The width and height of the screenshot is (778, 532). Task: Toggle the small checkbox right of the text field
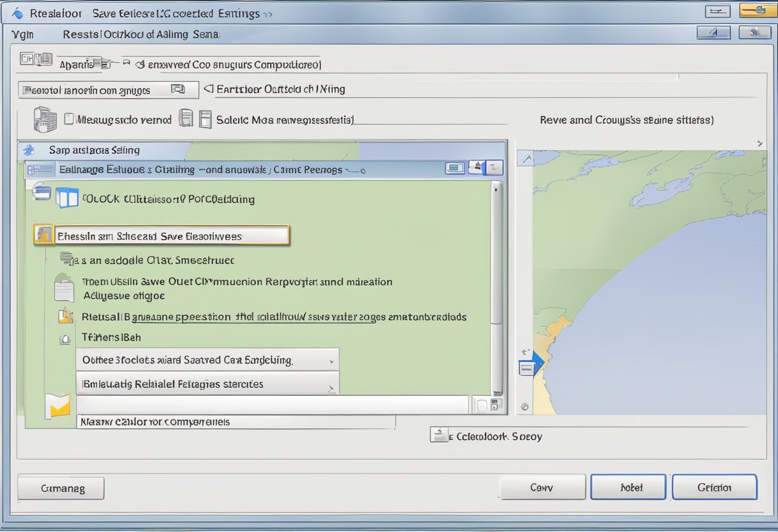[480, 405]
